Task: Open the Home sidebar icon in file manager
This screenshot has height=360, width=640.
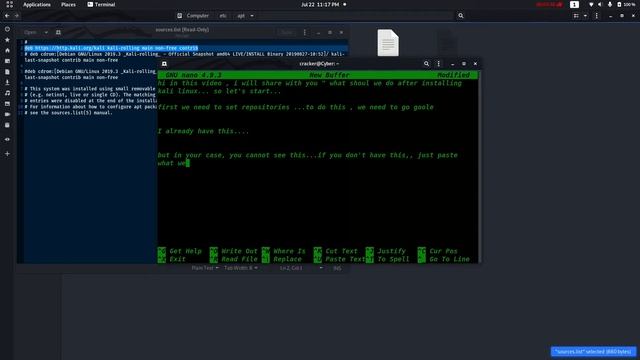Action: [x=7, y=50]
